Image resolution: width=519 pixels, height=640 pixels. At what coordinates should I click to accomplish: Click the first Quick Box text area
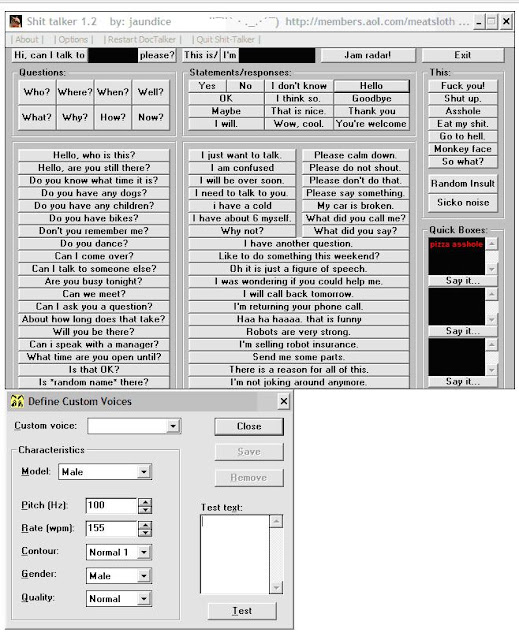[x=457, y=256]
